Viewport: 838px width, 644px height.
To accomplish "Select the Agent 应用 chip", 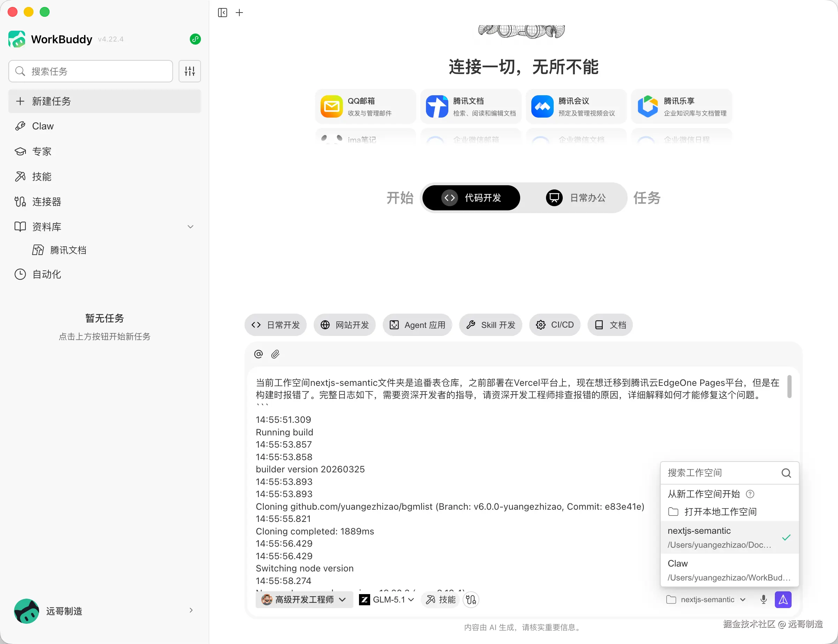I will [x=417, y=325].
